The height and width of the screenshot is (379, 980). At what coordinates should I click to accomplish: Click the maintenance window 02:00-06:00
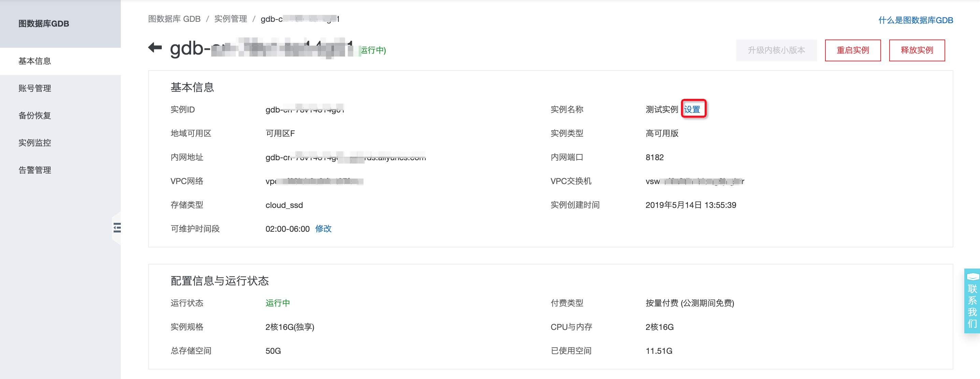tap(288, 229)
